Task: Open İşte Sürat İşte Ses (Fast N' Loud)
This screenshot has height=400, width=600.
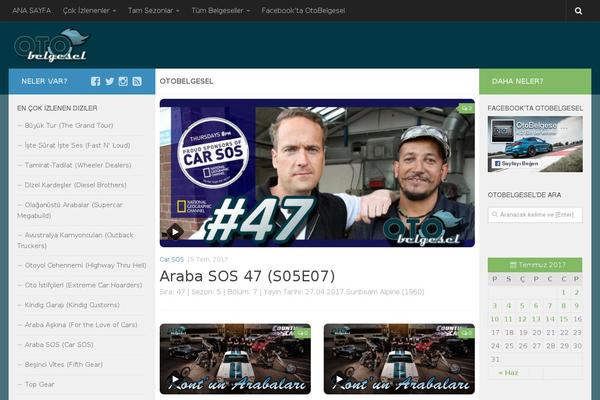Action: [77, 145]
